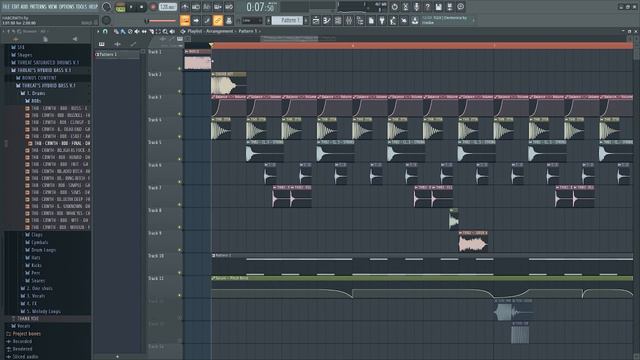Click the picker automation filter icon
Screen dimensions: 640x360
133,44
